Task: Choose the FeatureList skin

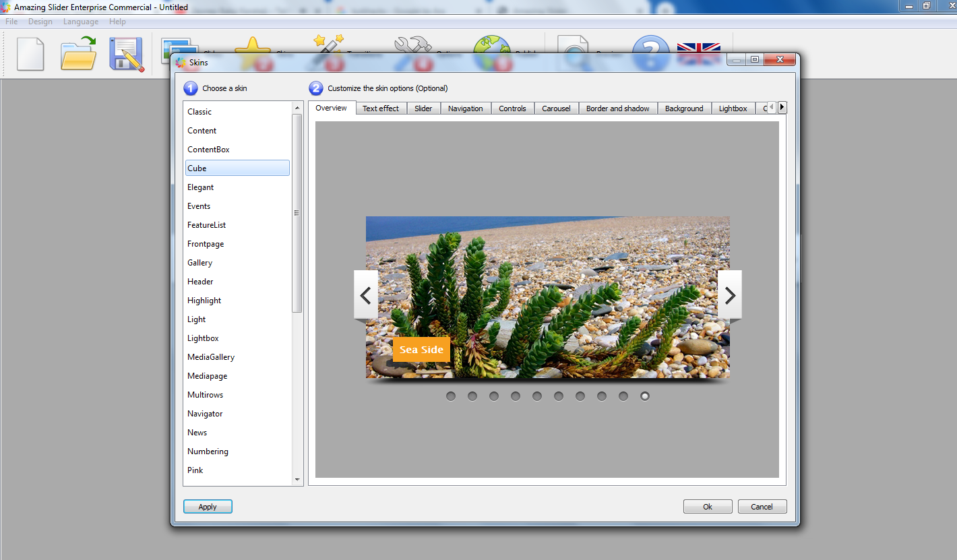Action: [238, 225]
